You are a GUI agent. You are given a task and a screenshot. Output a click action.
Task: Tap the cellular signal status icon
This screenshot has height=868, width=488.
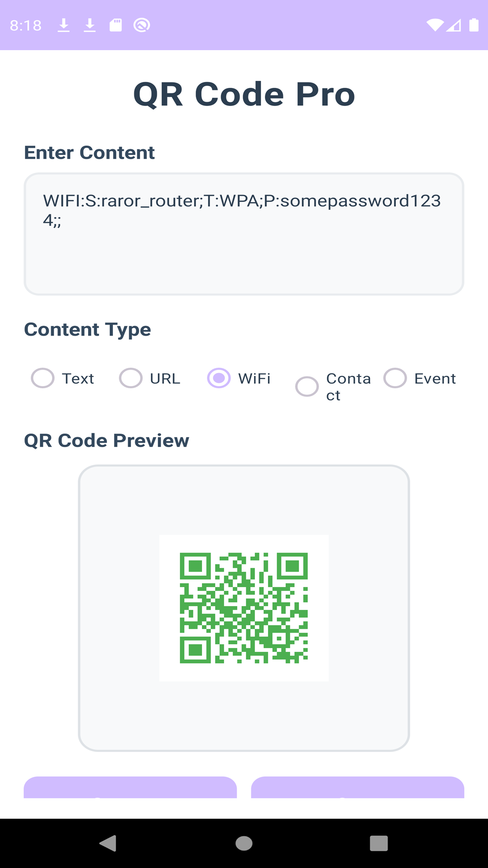tap(454, 25)
